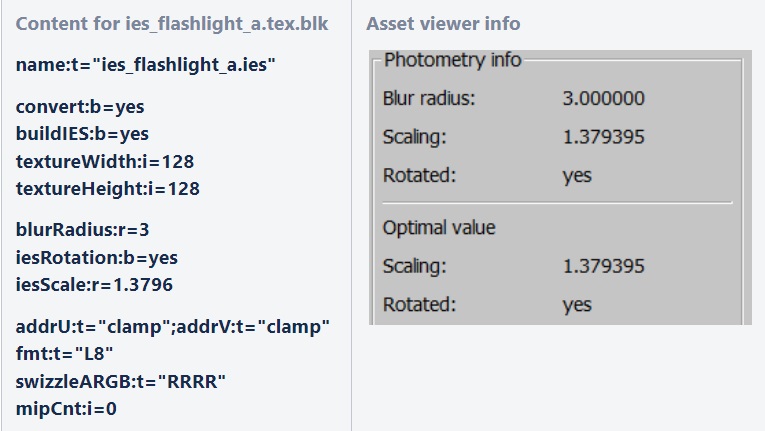The image size is (765, 431).
Task: Click the "Optimal value" section label
Action: point(439,228)
